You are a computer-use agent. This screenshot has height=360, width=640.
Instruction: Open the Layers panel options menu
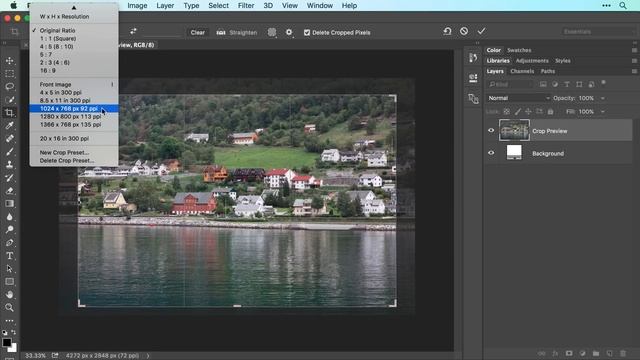(634, 71)
